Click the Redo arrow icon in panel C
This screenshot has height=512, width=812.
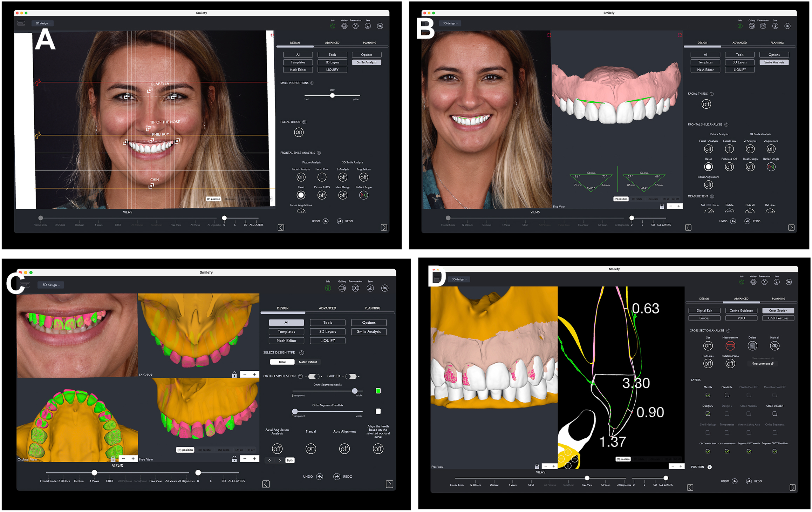336,477
